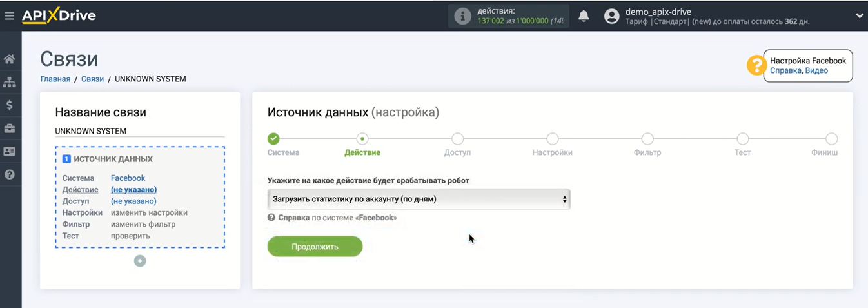The height and width of the screenshot is (308, 868).
Task: Go to Главная breadcrumb
Action: point(55,79)
